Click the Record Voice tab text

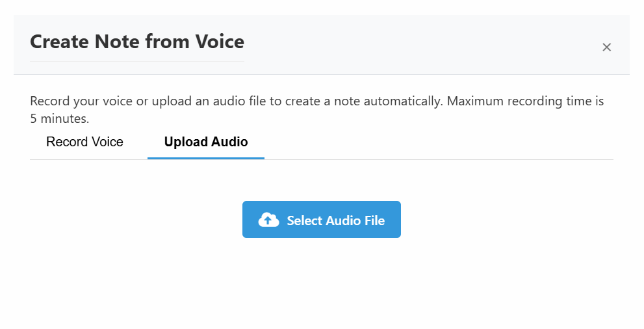[x=84, y=142]
